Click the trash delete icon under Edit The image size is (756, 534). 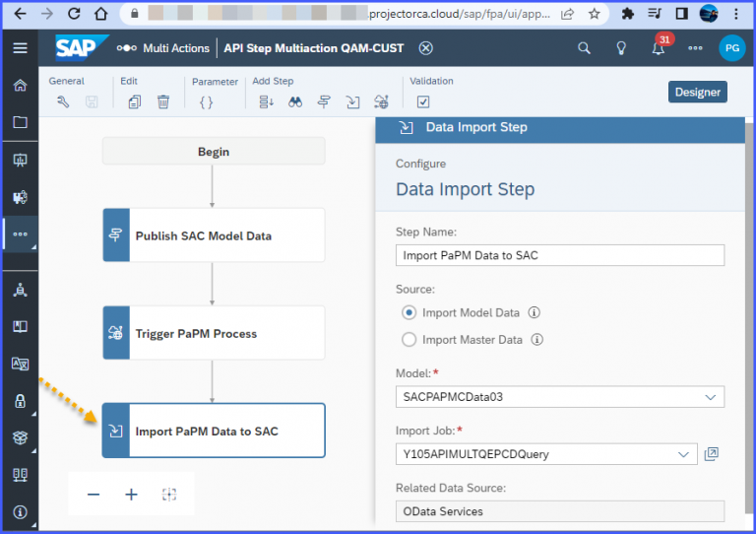(163, 101)
